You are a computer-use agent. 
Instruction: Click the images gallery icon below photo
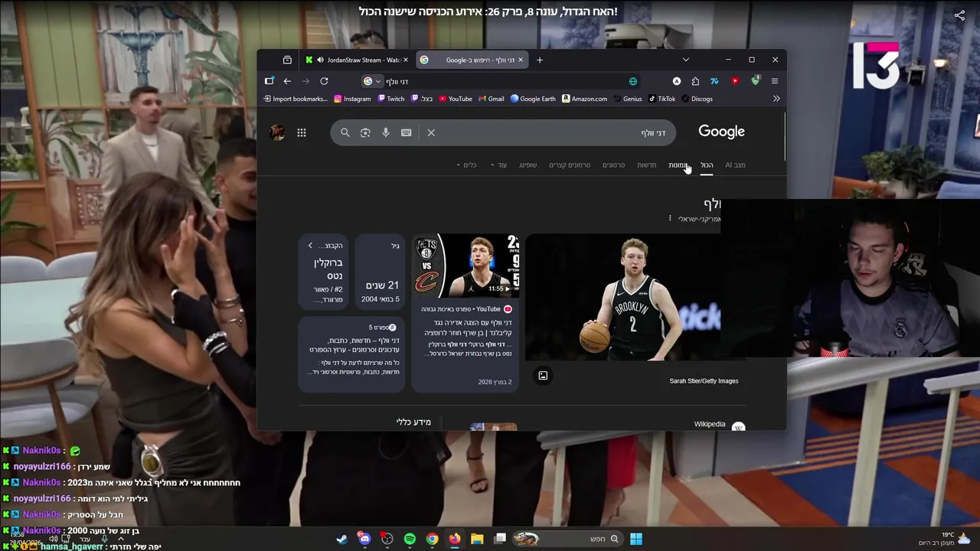[x=543, y=375]
